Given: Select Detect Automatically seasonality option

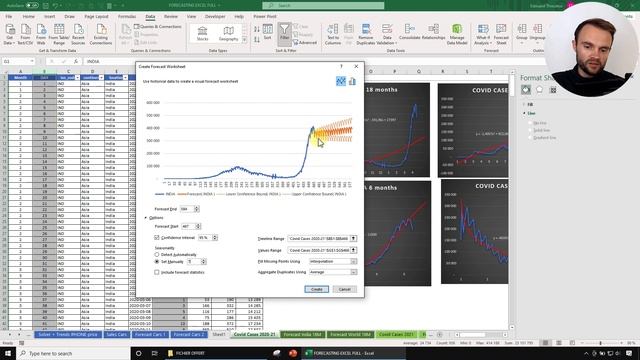Looking at the screenshot, I should (x=157, y=255).
